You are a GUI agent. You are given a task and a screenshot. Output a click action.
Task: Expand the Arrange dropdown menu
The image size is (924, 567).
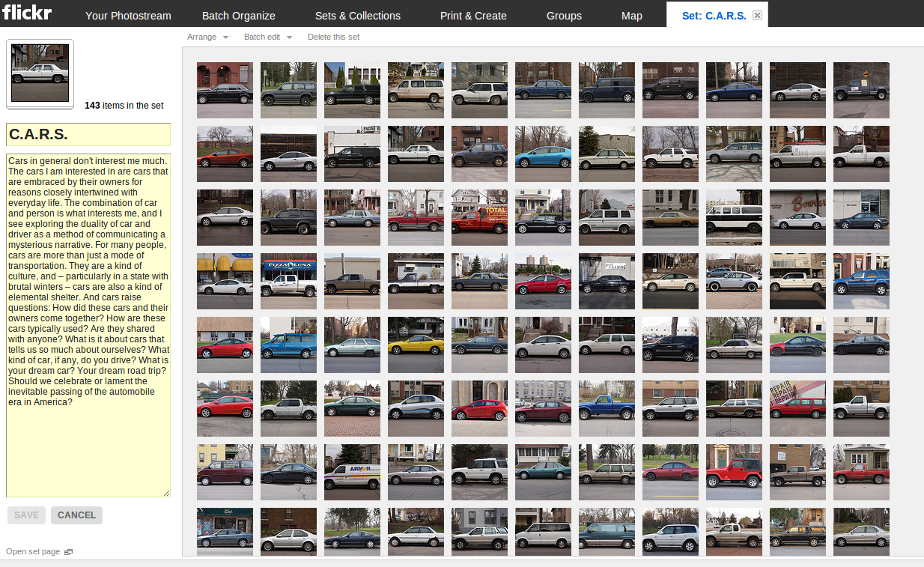click(207, 37)
